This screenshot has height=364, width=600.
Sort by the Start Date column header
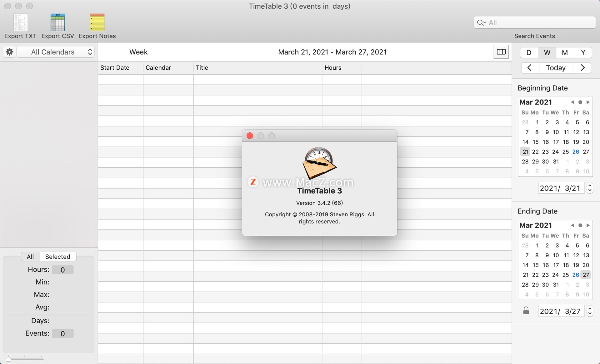(120, 68)
